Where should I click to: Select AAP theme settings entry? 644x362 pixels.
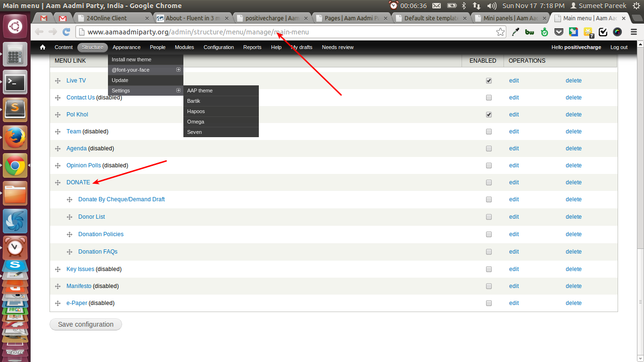tap(221, 90)
